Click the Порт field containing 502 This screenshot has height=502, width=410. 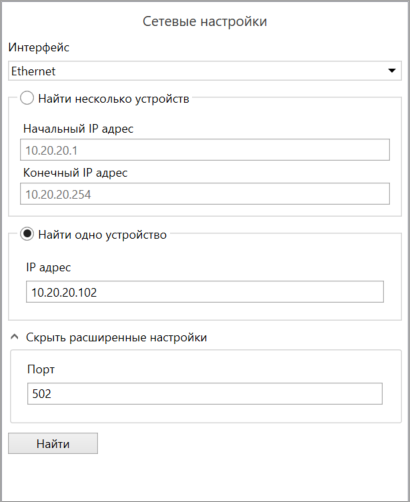click(x=205, y=394)
